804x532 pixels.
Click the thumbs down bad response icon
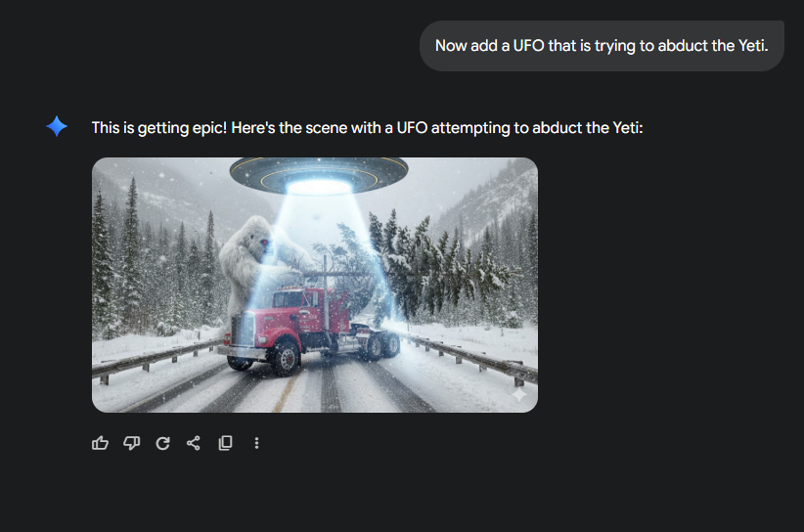click(x=131, y=443)
